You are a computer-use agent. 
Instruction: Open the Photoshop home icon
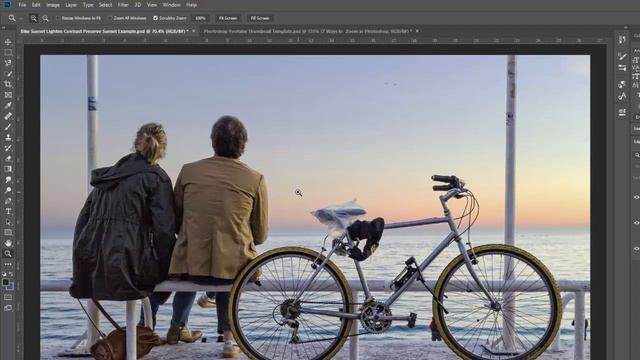point(7,4)
